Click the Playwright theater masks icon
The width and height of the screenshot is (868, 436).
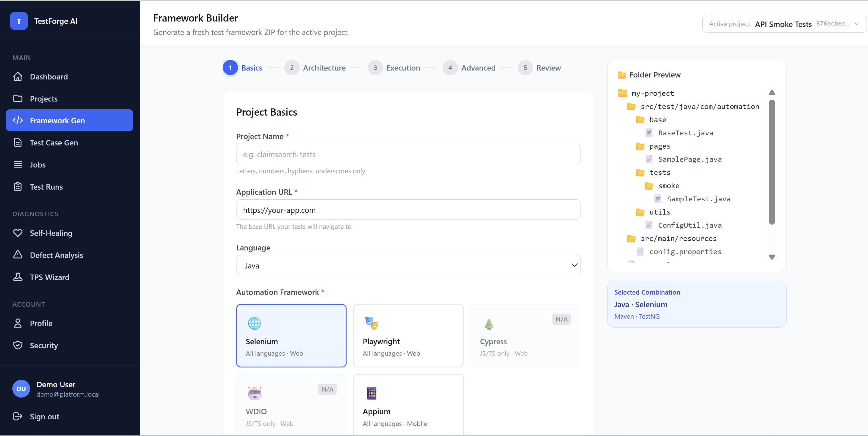pos(372,323)
